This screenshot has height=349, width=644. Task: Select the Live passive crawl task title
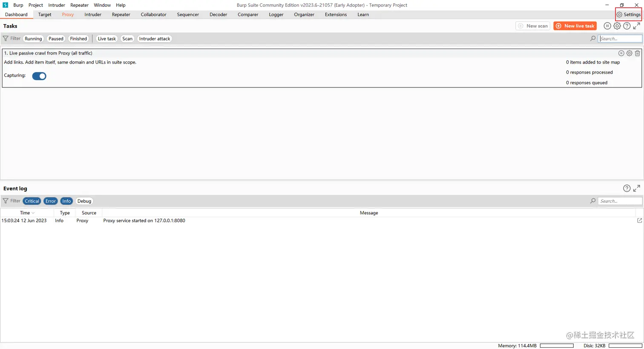[48, 53]
